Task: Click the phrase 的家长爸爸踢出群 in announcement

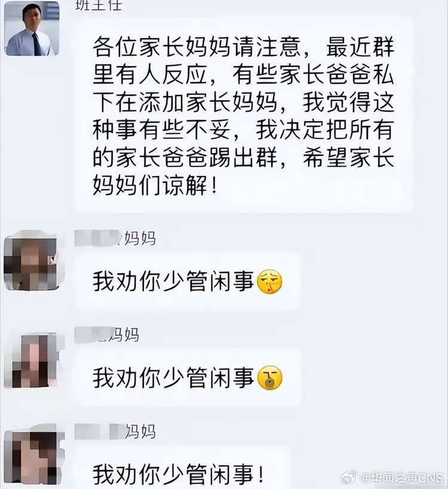Action: pos(185,157)
